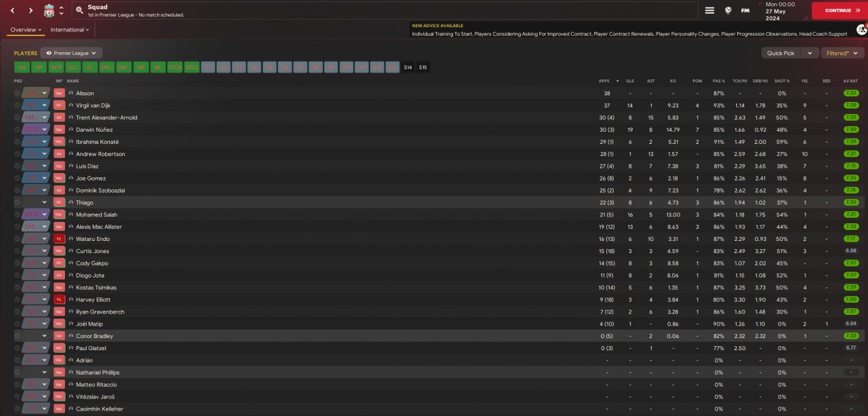Image resolution: width=868 pixels, height=416 pixels.
Task: Toggle the picked circle for Darwin Núñez
Action: 17,130
